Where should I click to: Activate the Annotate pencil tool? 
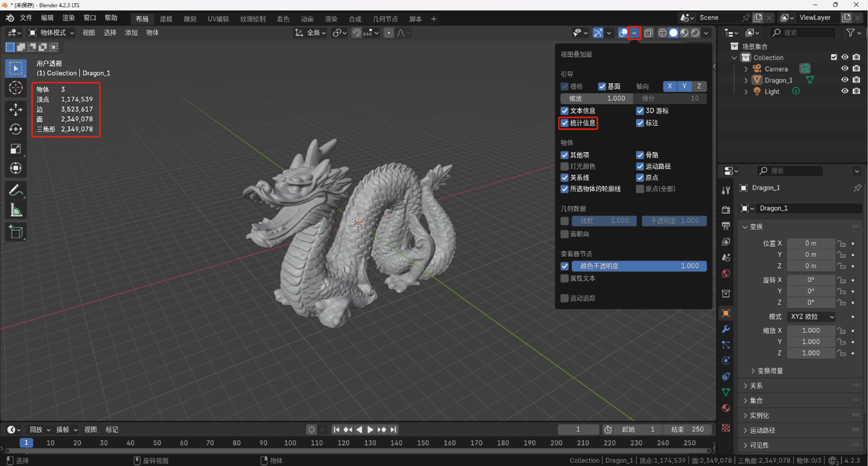(16, 190)
